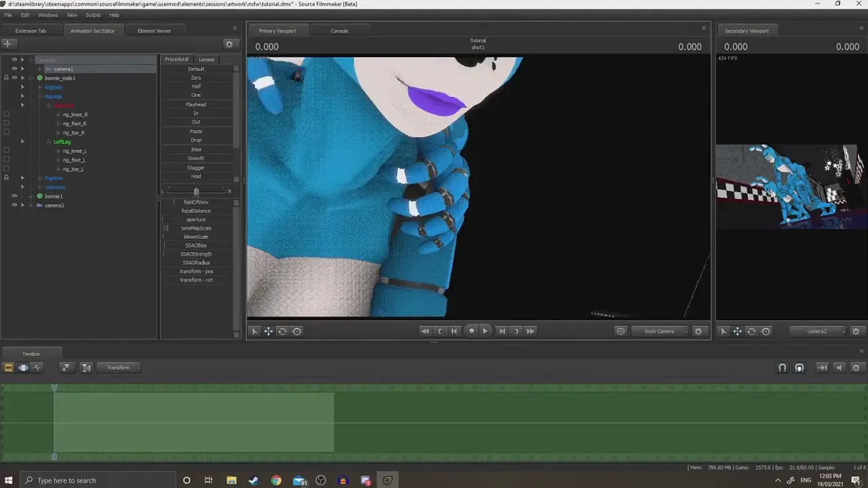Click the Primary Viewport settings gear icon
The width and height of the screenshot is (868, 488).
(698, 331)
